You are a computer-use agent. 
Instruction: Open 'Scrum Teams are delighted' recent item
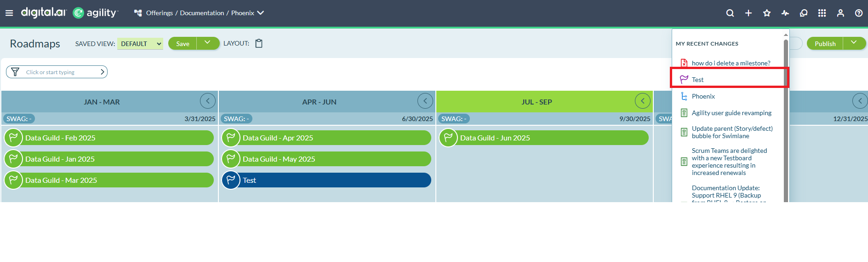tap(730, 162)
